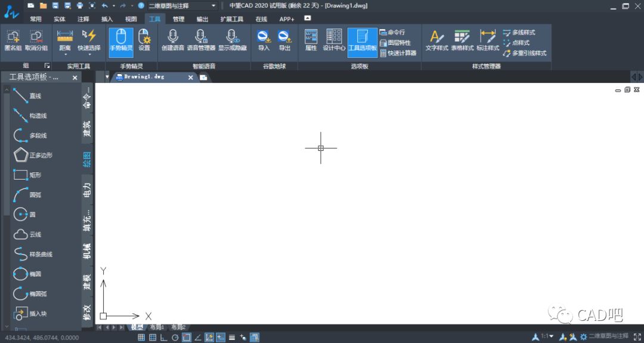Select the 云线 revision cloud tool
Viewport: 644px width, 343px height.
[x=27, y=234]
